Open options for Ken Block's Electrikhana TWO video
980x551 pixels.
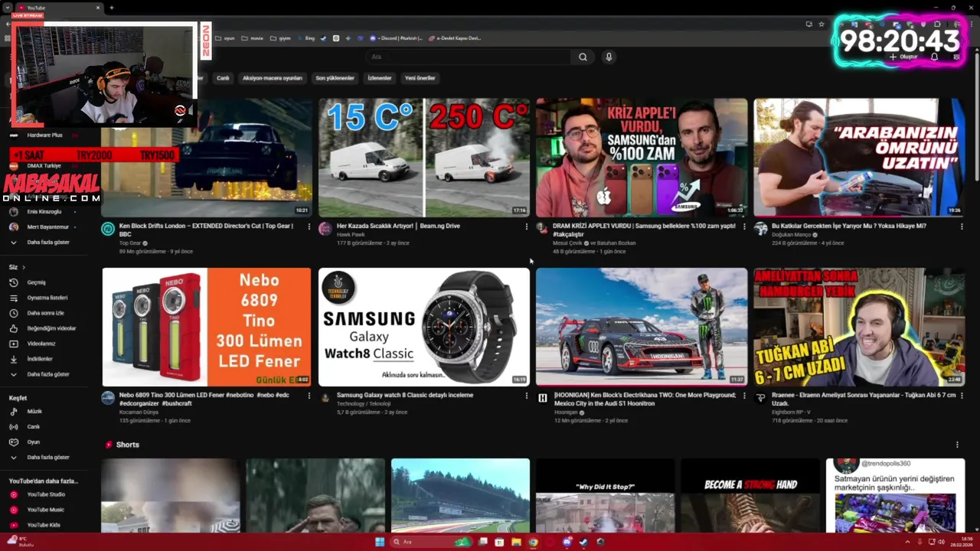744,396
